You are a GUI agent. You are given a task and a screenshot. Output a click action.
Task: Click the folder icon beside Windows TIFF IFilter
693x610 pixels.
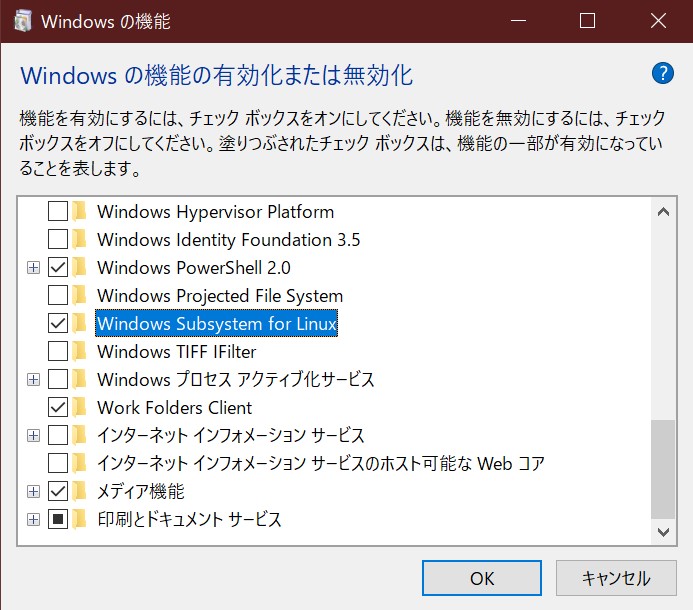[80, 352]
